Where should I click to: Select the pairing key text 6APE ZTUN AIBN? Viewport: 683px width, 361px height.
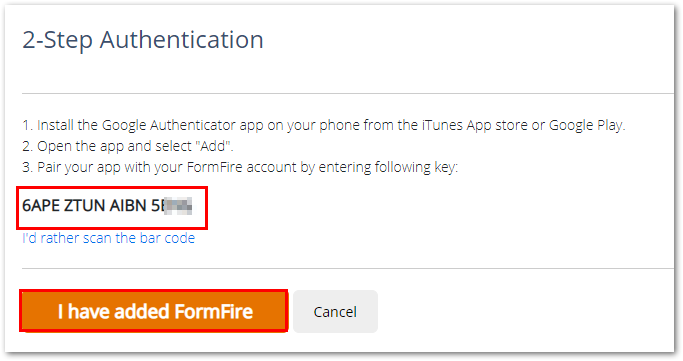[x=84, y=206]
